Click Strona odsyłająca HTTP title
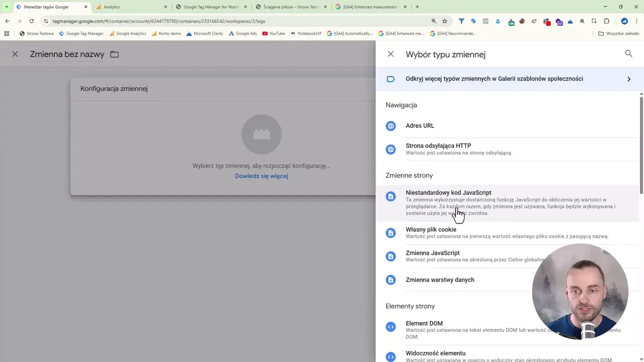The image size is (644, 362). click(x=438, y=146)
